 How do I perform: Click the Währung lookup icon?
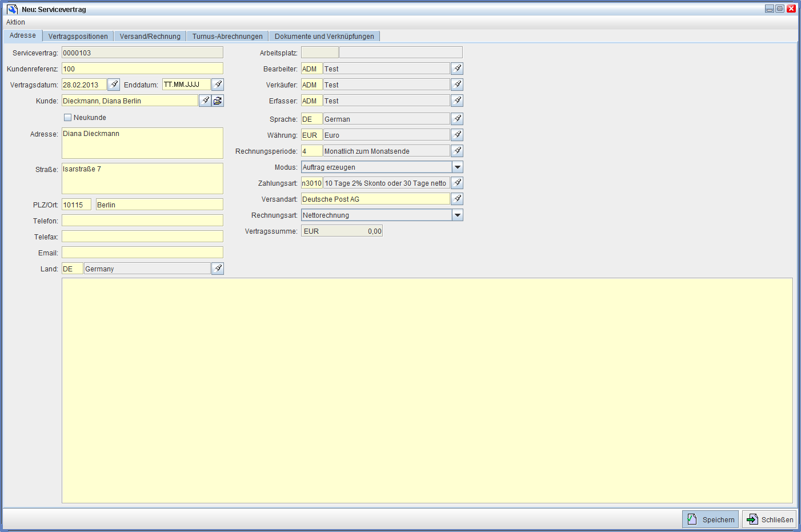point(457,135)
